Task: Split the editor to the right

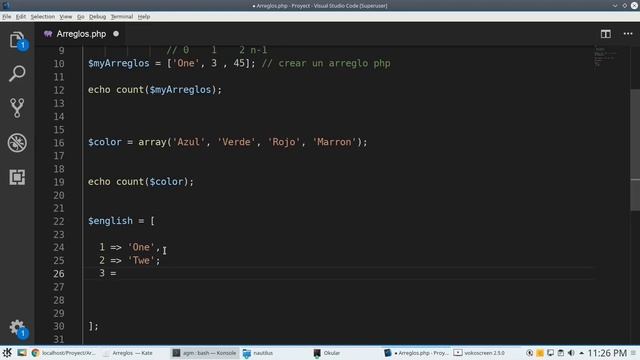Action: click(606, 34)
